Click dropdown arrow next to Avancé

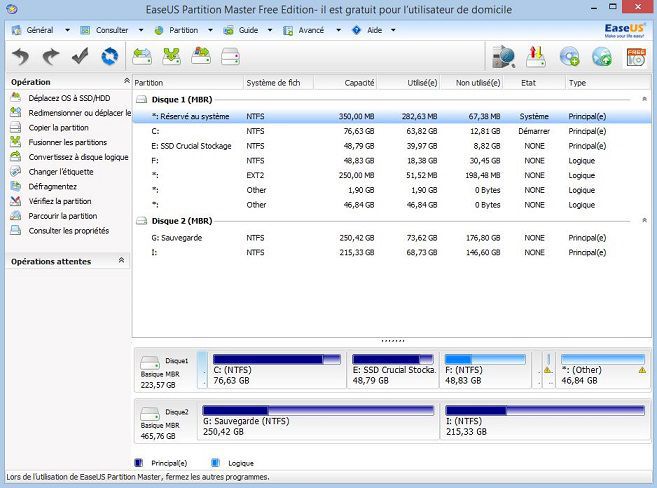click(x=339, y=30)
